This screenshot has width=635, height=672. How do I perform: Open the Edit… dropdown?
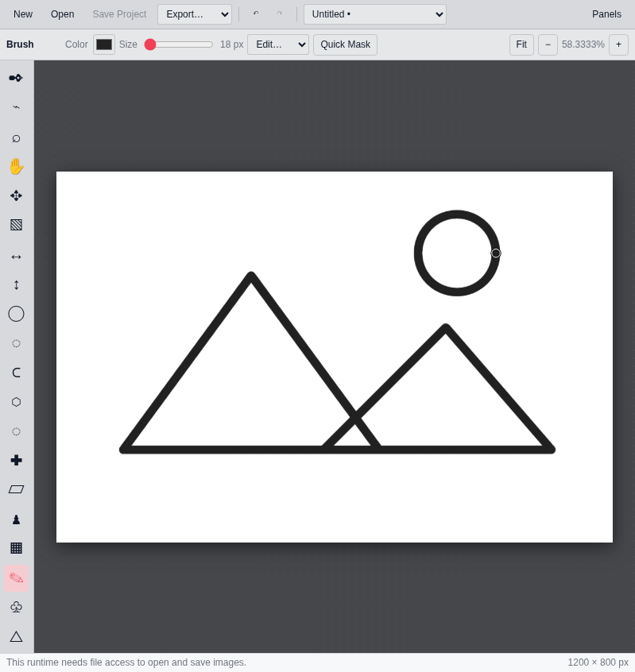278,44
